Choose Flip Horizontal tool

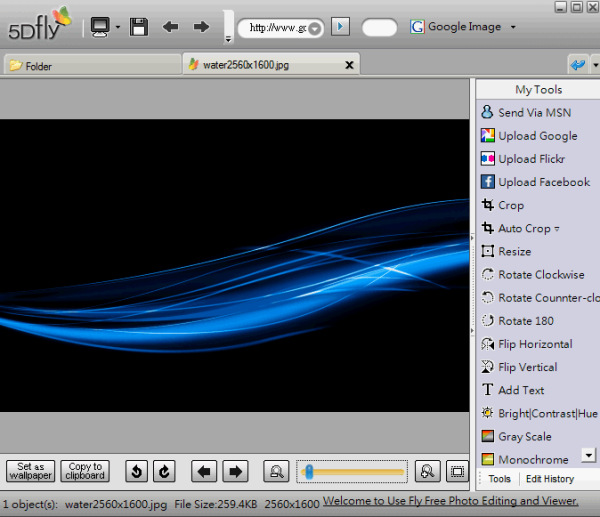[534, 344]
